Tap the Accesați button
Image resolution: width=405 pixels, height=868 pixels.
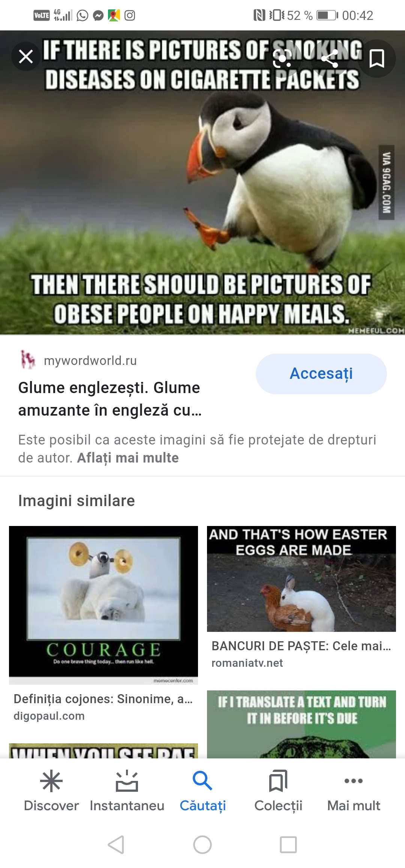pos(321,374)
